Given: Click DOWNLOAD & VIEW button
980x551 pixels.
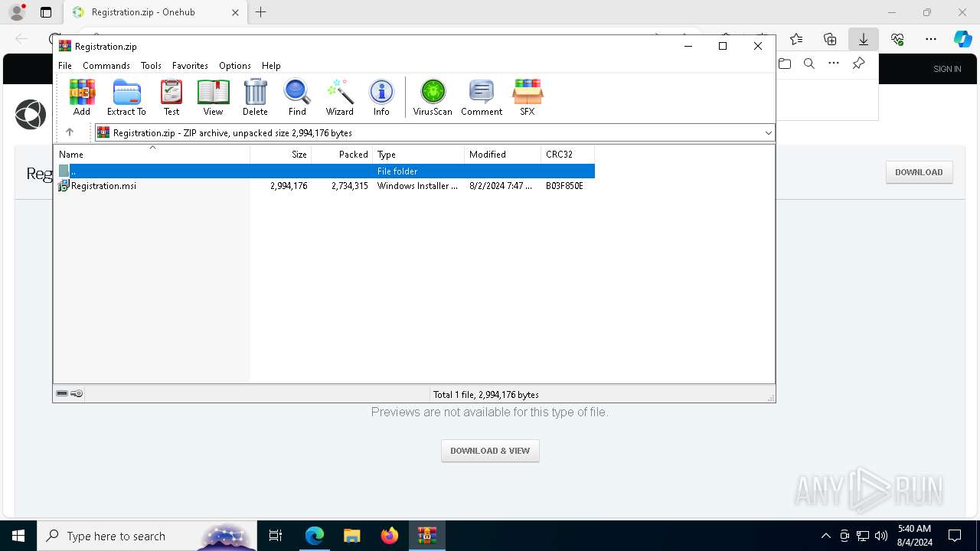Looking at the screenshot, I should [490, 451].
